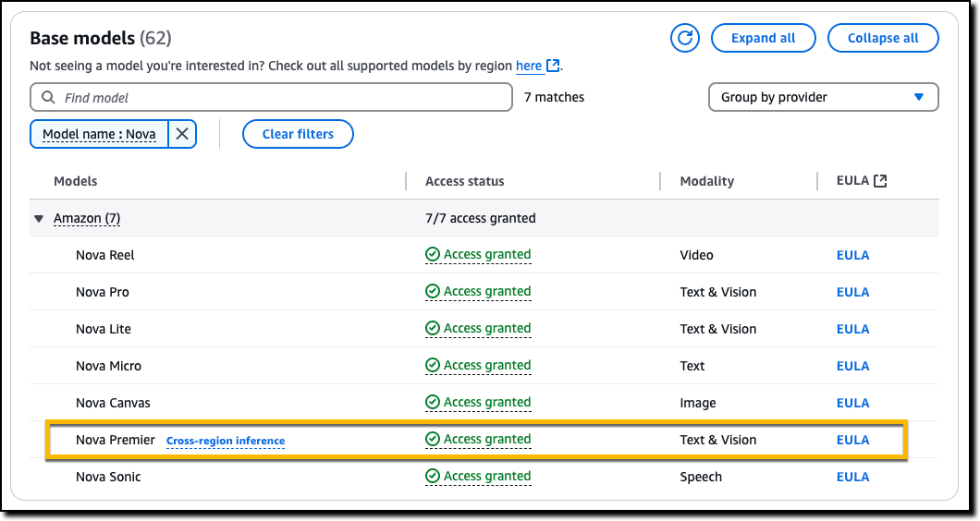Screen dimensions: 980x521
Task: Click the Clear filters button
Action: click(x=298, y=134)
